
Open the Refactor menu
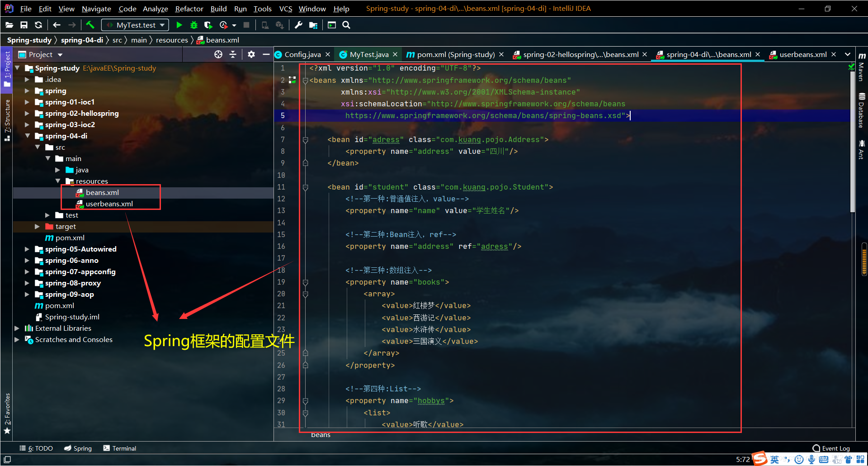click(x=189, y=9)
